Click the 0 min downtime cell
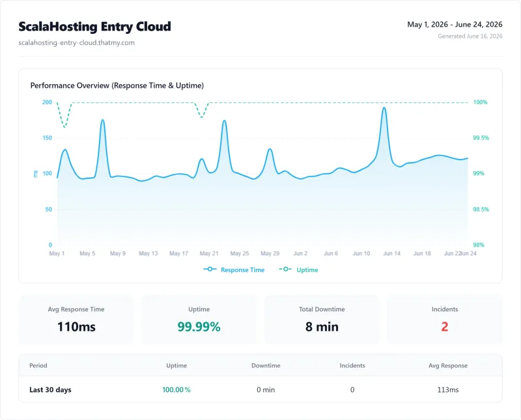The height and width of the screenshot is (420, 521). click(x=266, y=390)
